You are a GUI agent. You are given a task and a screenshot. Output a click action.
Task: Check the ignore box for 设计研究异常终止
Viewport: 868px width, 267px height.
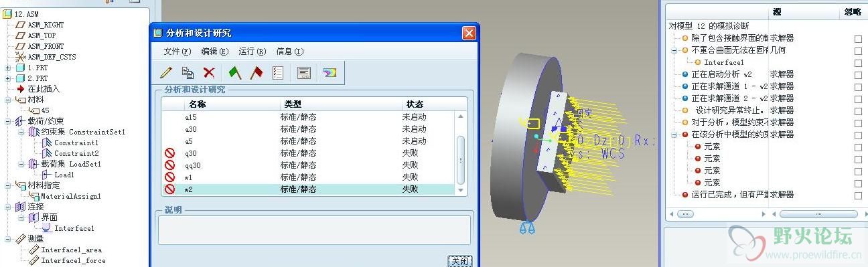point(858,110)
